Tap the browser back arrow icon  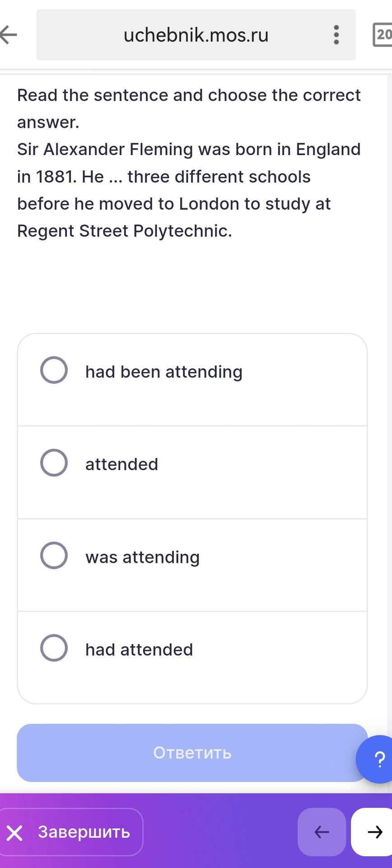click(x=8, y=35)
